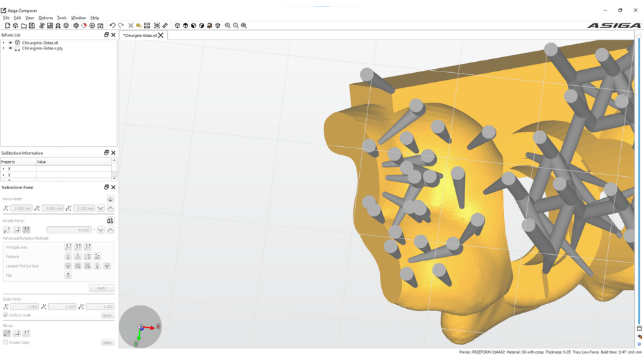Click the Save floppy disk icon

coord(32,25)
